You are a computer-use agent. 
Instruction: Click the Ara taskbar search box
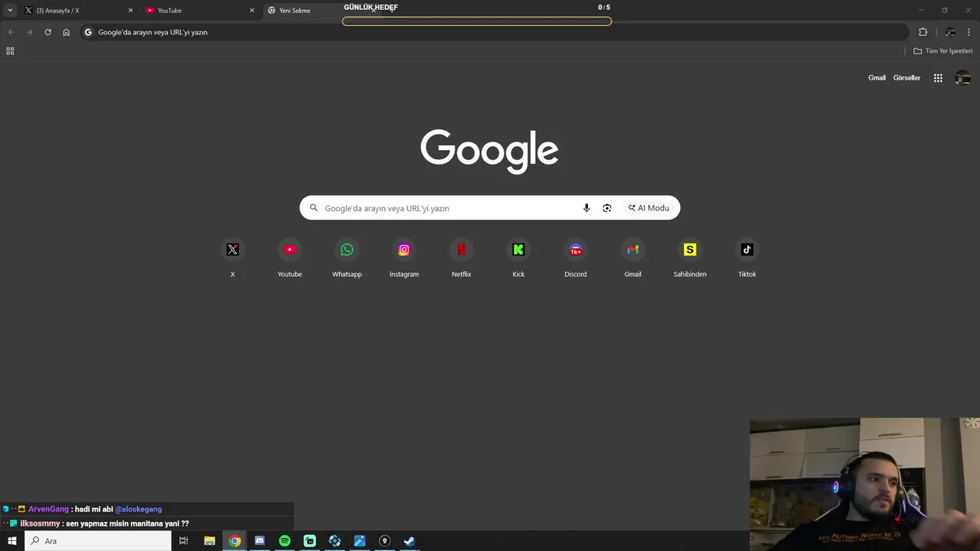pos(98,541)
